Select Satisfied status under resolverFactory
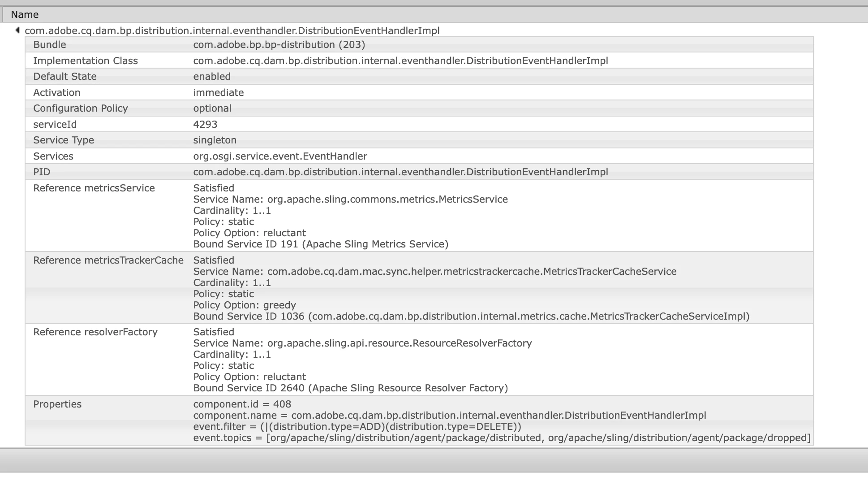Image resolution: width=868 pixels, height=477 pixels. 214,332
